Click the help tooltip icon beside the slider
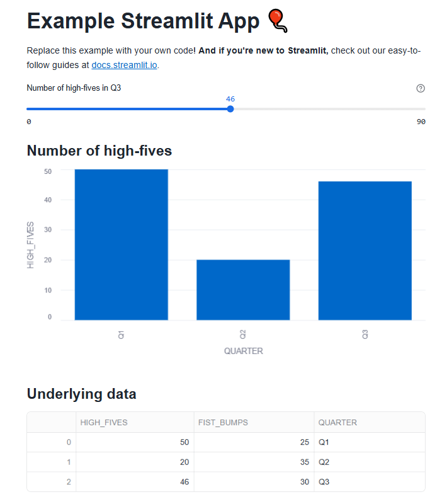 click(x=421, y=88)
